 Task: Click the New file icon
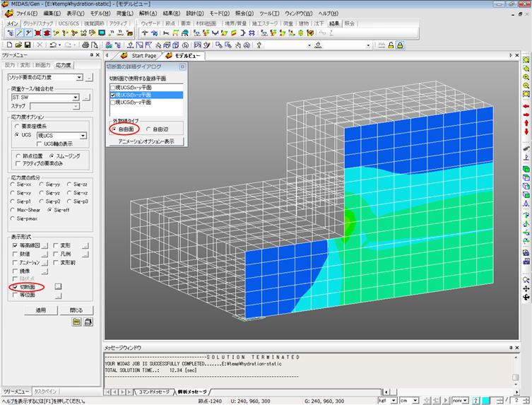(9, 45)
